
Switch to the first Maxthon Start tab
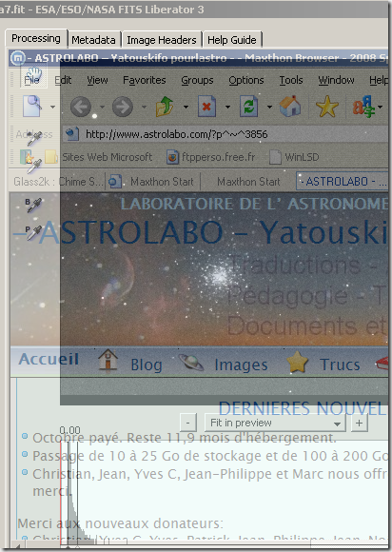point(153,182)
